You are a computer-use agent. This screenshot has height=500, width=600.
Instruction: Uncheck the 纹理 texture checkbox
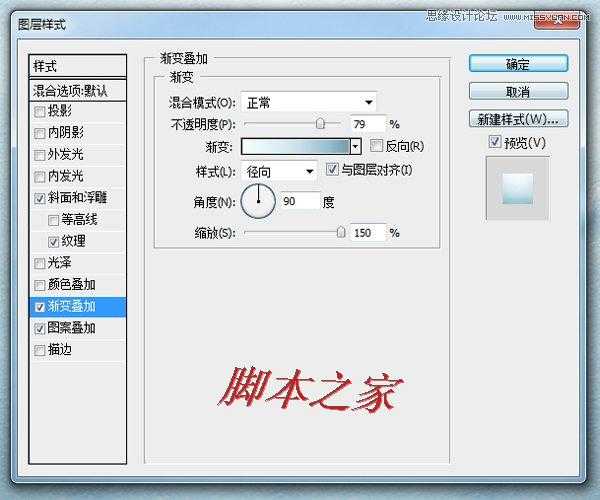(x=54, y=241)
